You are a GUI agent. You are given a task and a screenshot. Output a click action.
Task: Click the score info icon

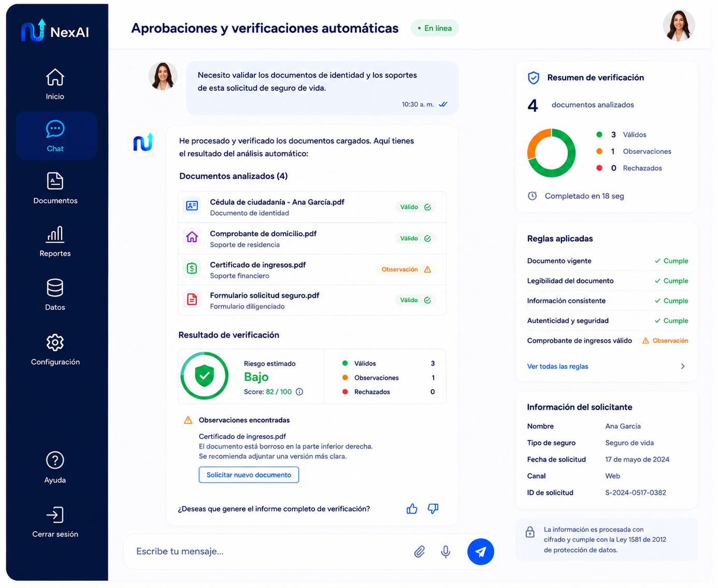point(299,392)
